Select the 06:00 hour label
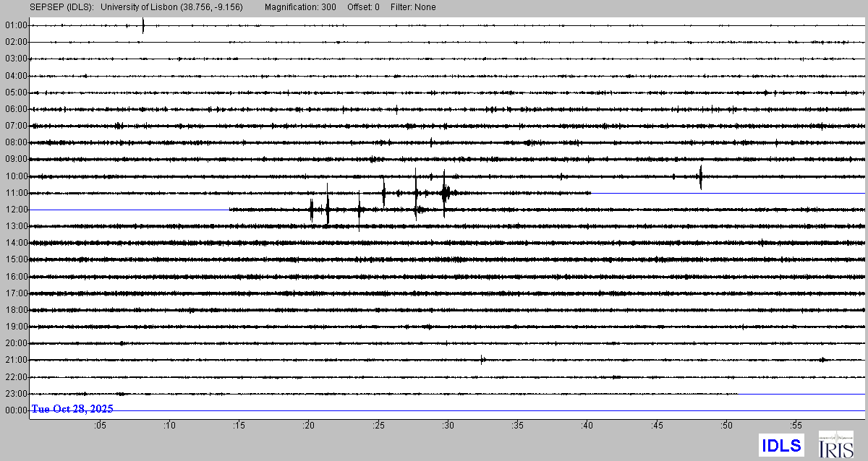Screen dimensions: 868x461 15,109
